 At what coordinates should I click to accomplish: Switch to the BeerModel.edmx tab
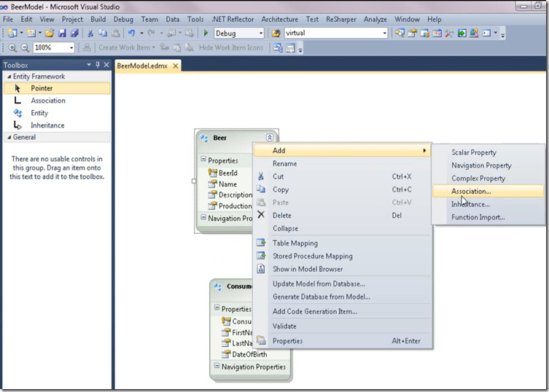point(142,66)
